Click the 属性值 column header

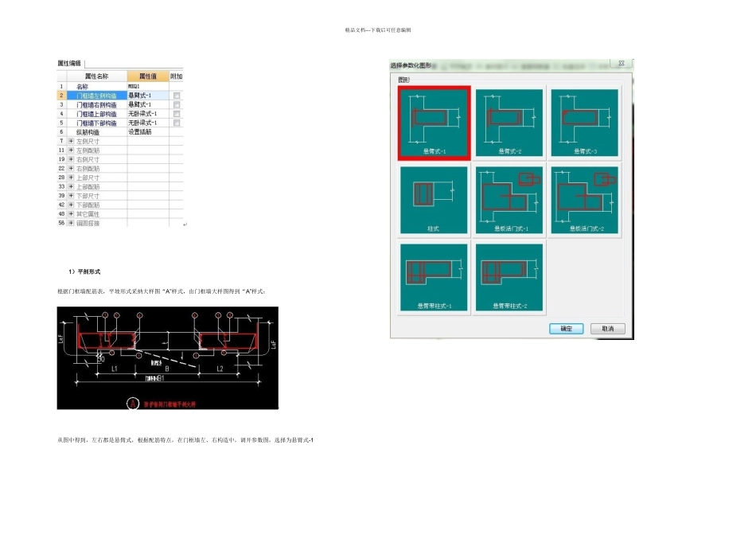pos(148,76)
